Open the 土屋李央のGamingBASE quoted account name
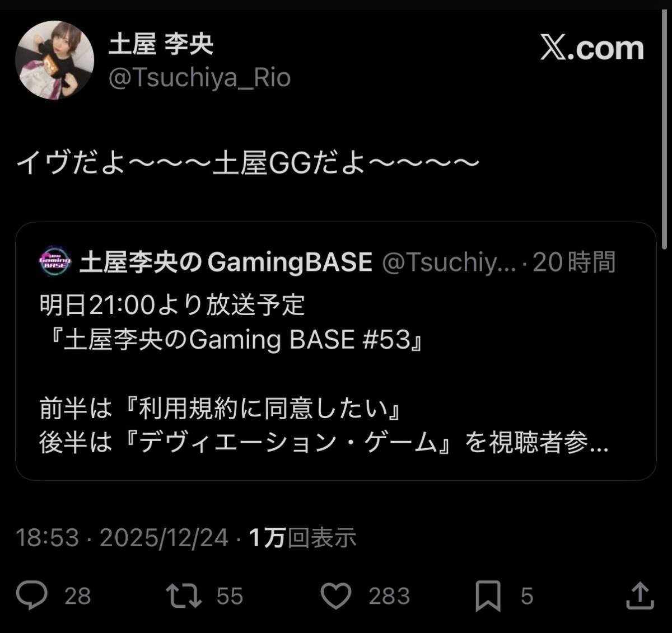This screenshot has width=672, height=633. (x=226, y=261)
